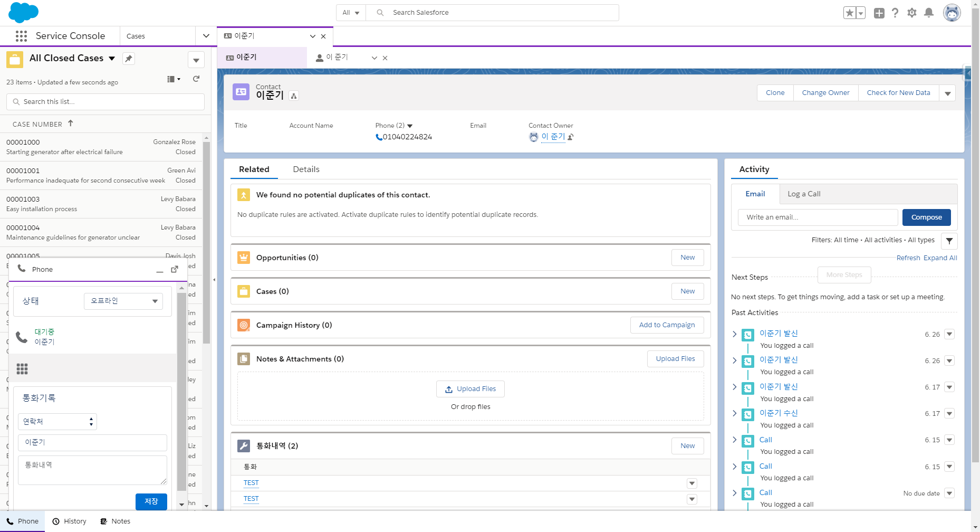The height and width of the screenshot is (532, 980).
Task: Filter the activity timeline
Action: point(949,241)
